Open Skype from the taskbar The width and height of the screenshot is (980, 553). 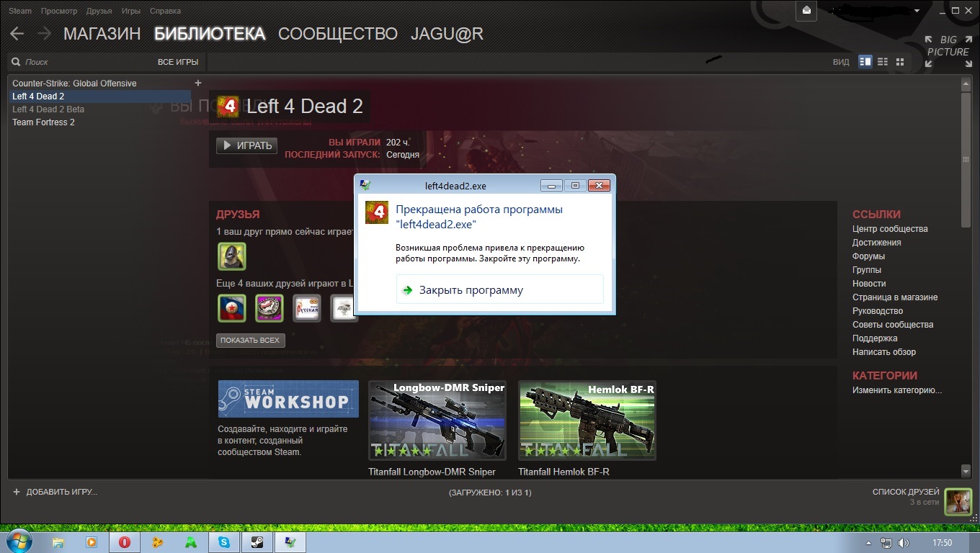tap(223, 542)
